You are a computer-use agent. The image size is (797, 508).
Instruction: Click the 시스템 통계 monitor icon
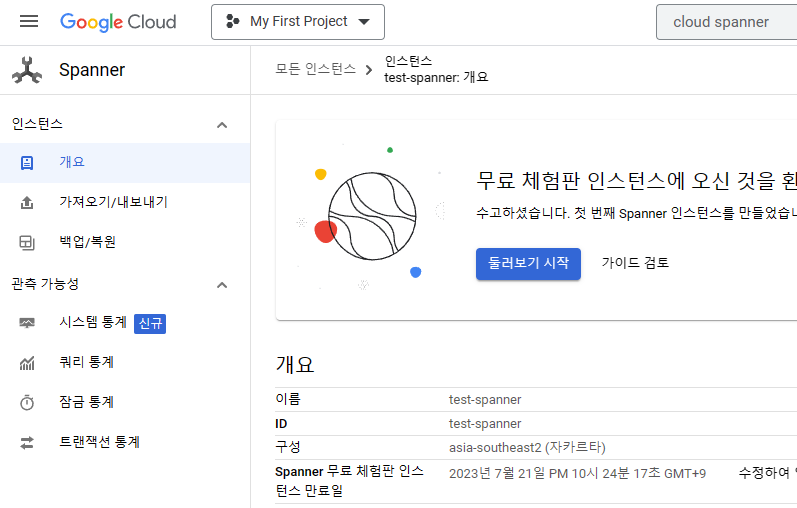(27, 323)
